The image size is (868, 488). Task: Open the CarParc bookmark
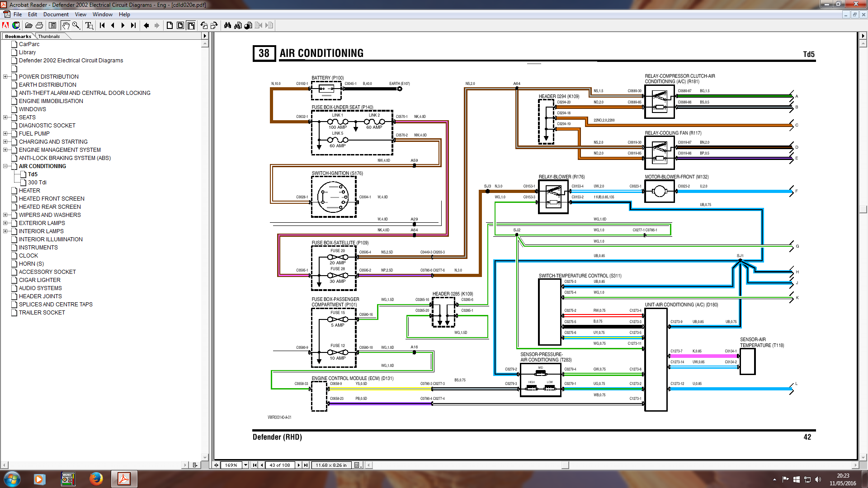coord(29,44)
